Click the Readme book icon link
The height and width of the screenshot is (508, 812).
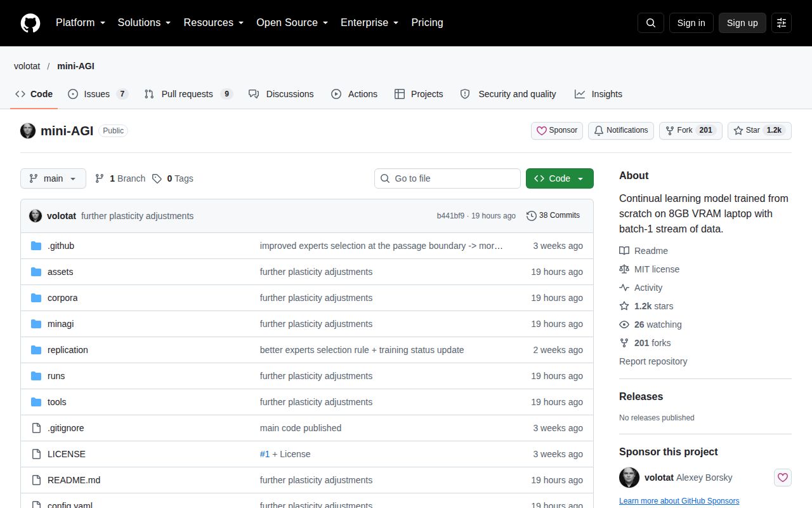pyautogui.click(x=624, y=251)
